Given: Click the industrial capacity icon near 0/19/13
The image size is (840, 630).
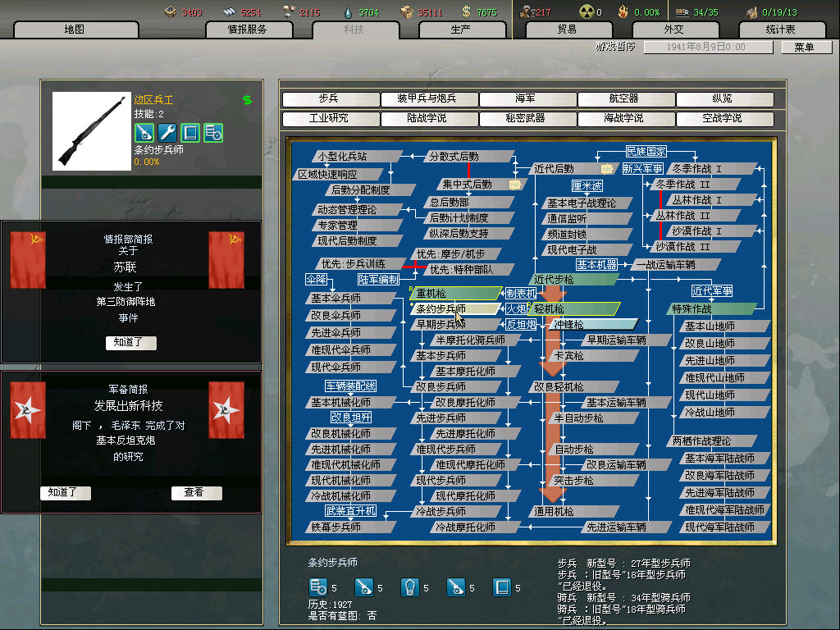Looking at the screenshot, I should [x=751, y=11].
